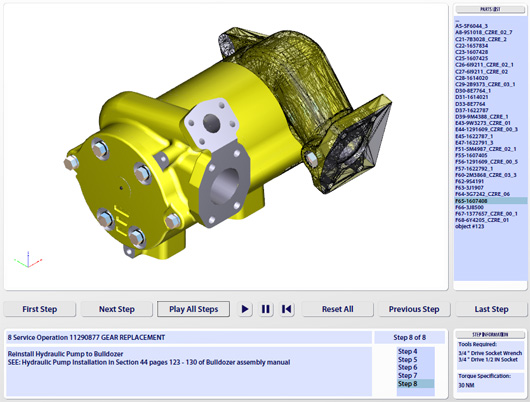Go back with Previous Step

pyautogui.click(x=414, y=309)
